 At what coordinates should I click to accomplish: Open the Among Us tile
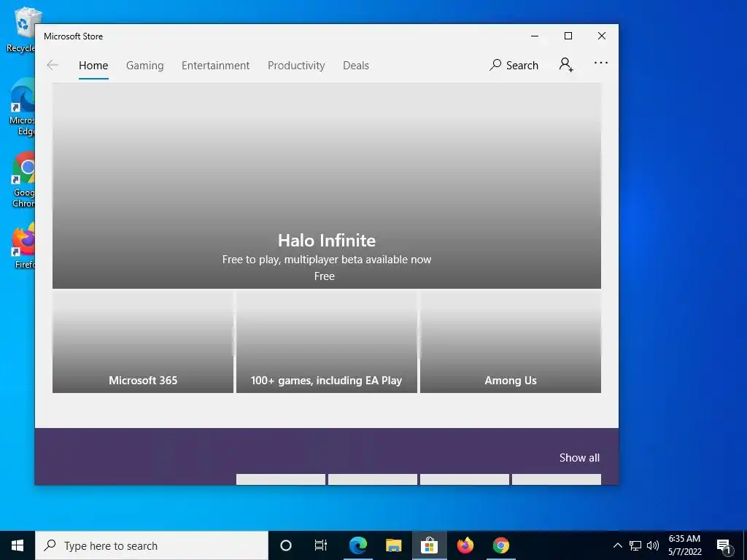[x=511, y=342]
